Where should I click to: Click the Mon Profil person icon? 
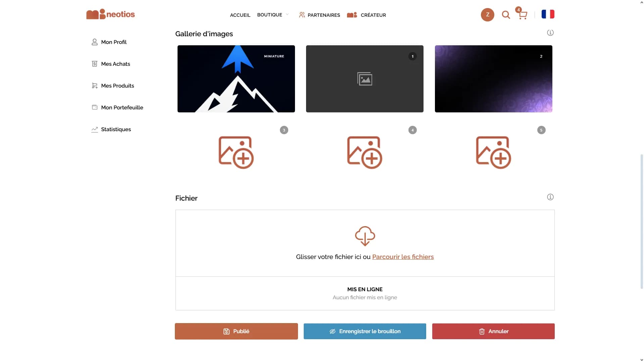(x=95, y=42)
